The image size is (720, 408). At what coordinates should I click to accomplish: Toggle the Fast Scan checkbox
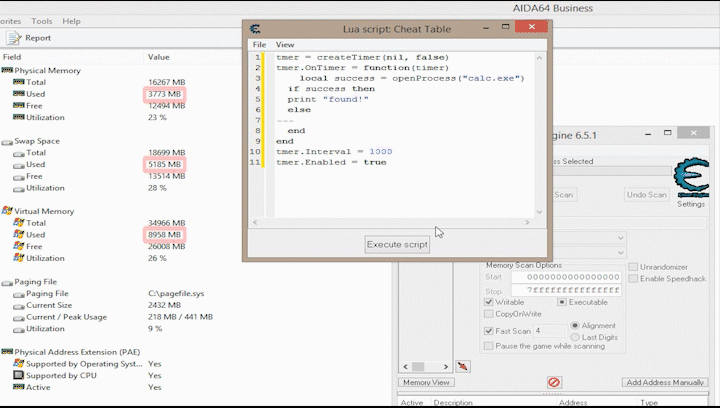[x=488, y=331]
